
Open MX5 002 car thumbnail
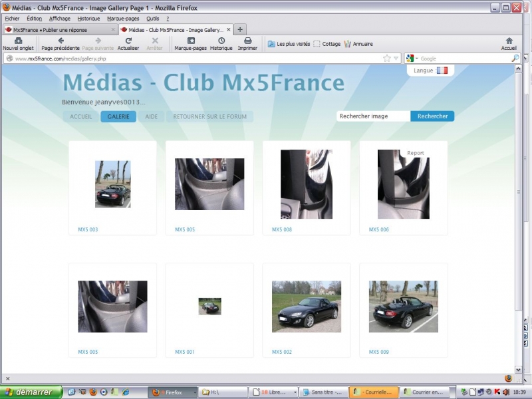click(307, 307)
